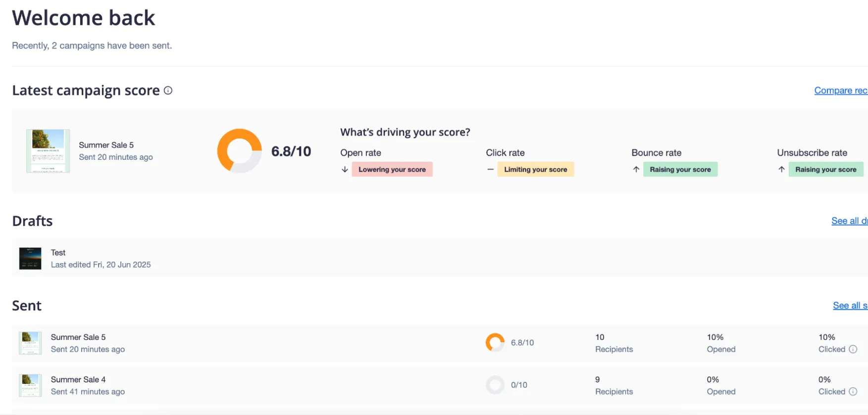This screenshot has height=415, width=868.
Task: Click the orange score ring in Summer Sale 5 row
Action: click(x=495, y=342)
